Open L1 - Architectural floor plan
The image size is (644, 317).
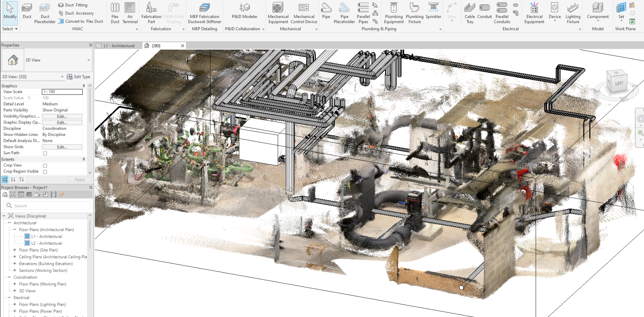pos(47,237)
